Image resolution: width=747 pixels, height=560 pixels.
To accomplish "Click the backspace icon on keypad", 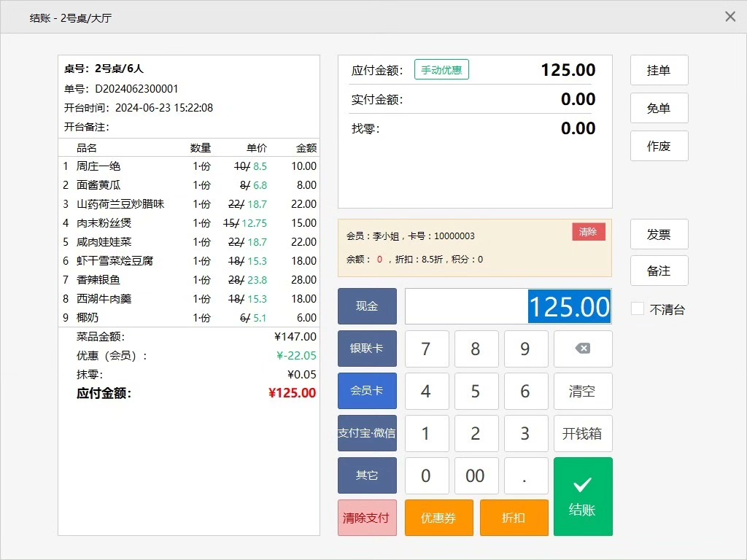I will click(583, 349).
